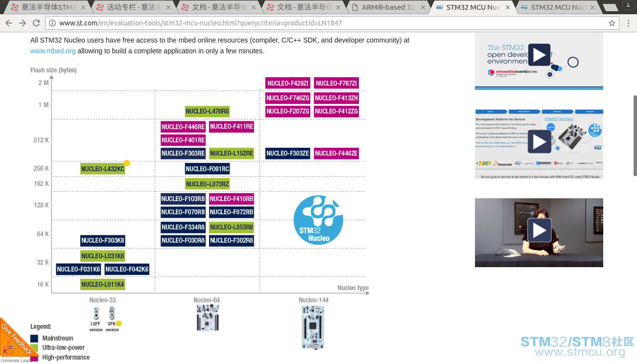Image resolution: width=637 pixels, height=364 pixels.
Task: Open the Nucleo-64 board picture
Action: tap(207, 318)
